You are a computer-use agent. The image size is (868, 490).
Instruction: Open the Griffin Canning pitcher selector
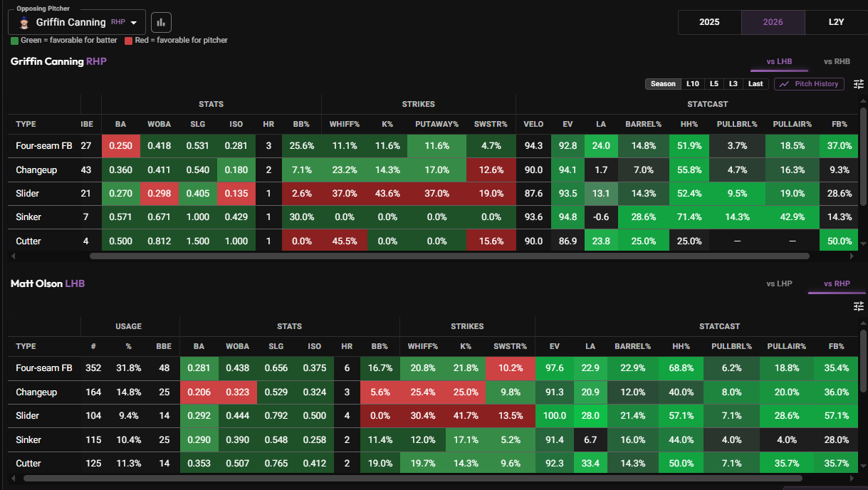pyautogui.click(x=77, y=22)
